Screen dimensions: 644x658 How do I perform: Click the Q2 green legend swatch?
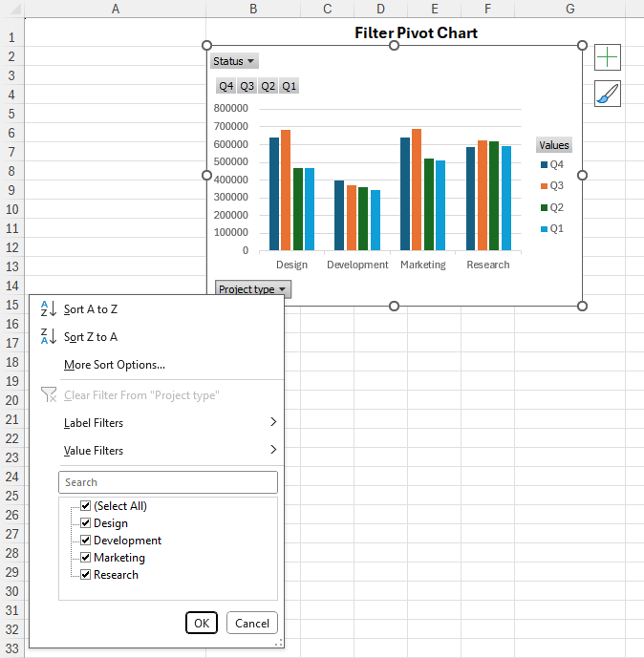[x=544, y=208]
